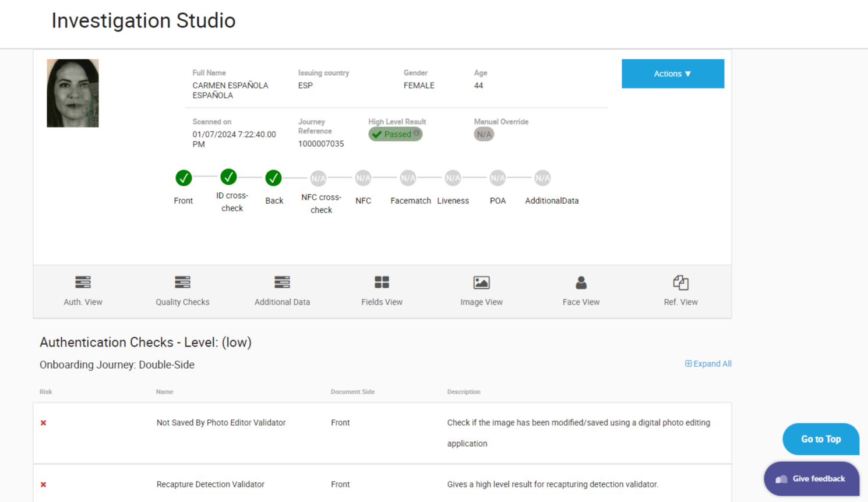Click the Front step green checkmark
This screenshot has width=868, height=502.
(184, 178)
